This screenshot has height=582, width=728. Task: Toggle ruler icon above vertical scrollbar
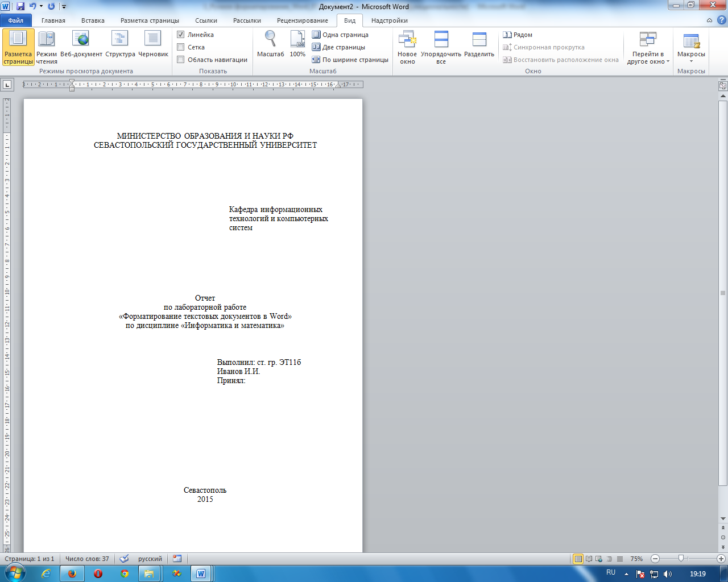723,86
